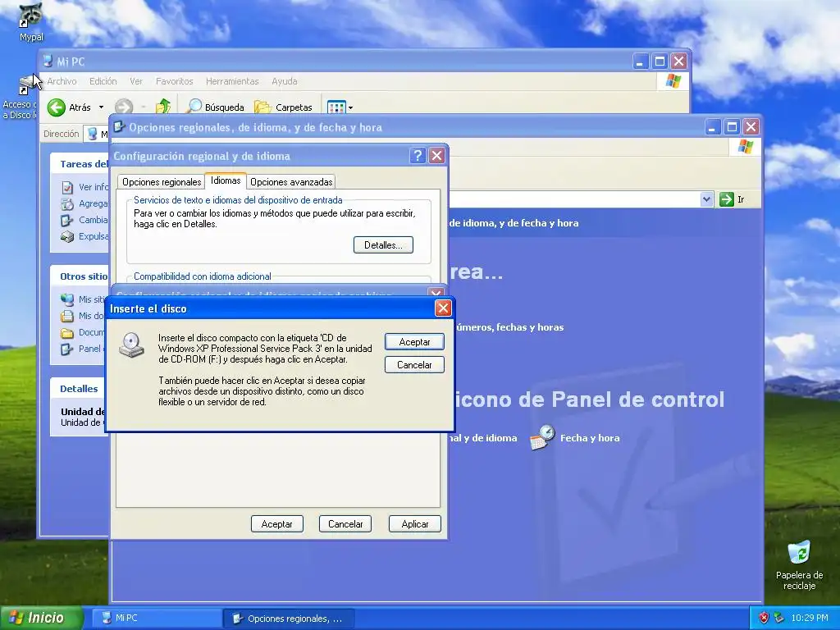Open the Archivo menu in Mi PC

tap(62, 81)
